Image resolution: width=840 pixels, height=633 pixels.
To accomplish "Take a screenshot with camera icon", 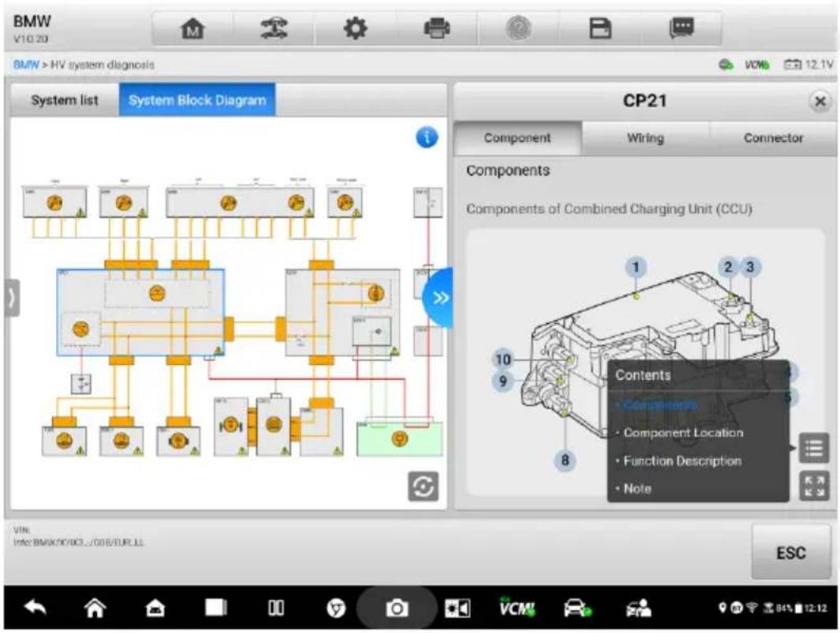I will pos(397,608).
